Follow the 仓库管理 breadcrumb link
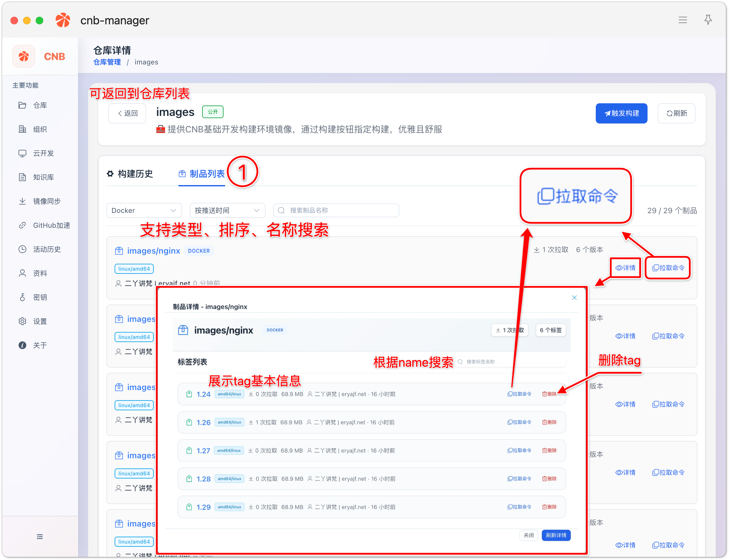The height and width of the screenshot is (560, 729). coord(107,62)
